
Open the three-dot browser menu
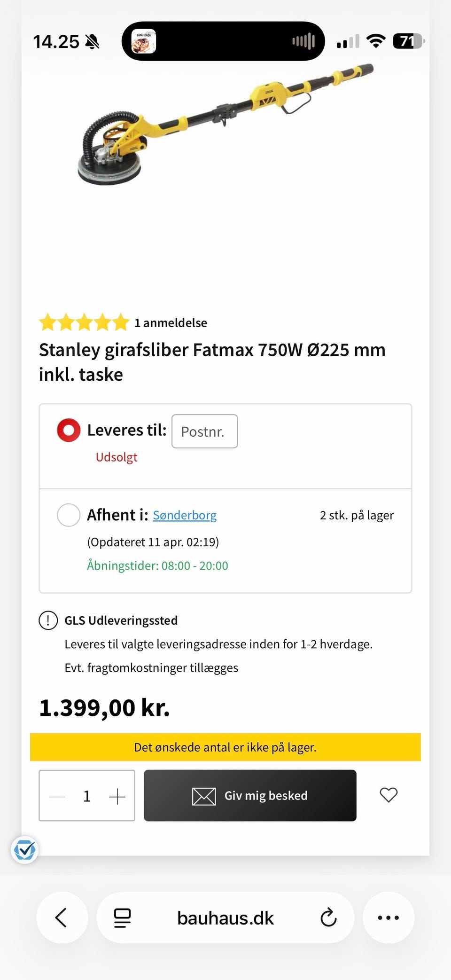(389, 917)
